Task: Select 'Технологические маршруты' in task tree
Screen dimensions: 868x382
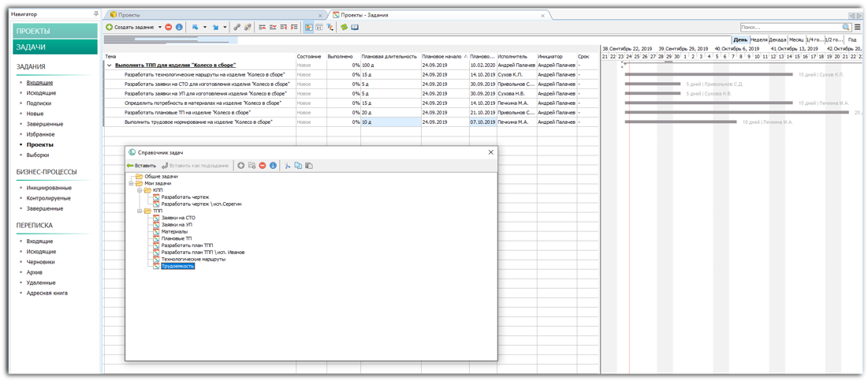Action: click(193, 260)
